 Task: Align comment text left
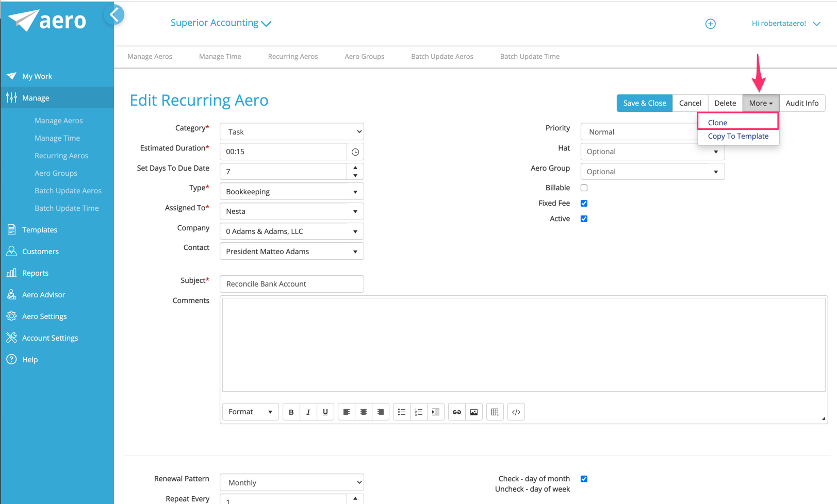pyautogui.click(x=347, y=412)
